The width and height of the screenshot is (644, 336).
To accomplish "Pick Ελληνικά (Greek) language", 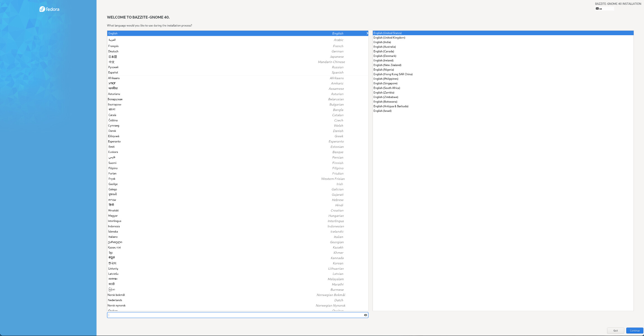I will (x=237, y=136).
